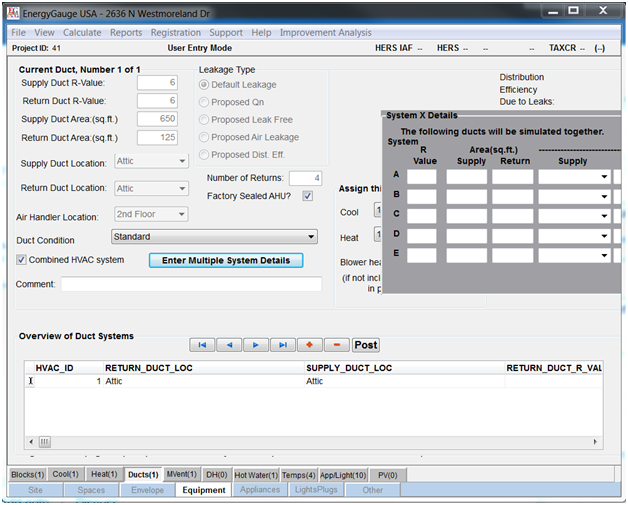This screenshot has height=505, width=628.
Task: Click the EnergyGauge app icon in title bar
Action: coord(13,13)
